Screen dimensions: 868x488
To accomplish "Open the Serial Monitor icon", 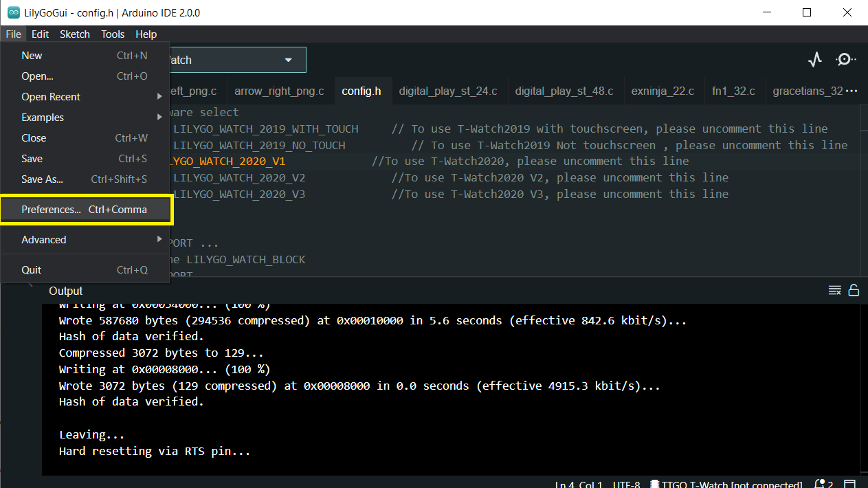I will click(845, 60).
